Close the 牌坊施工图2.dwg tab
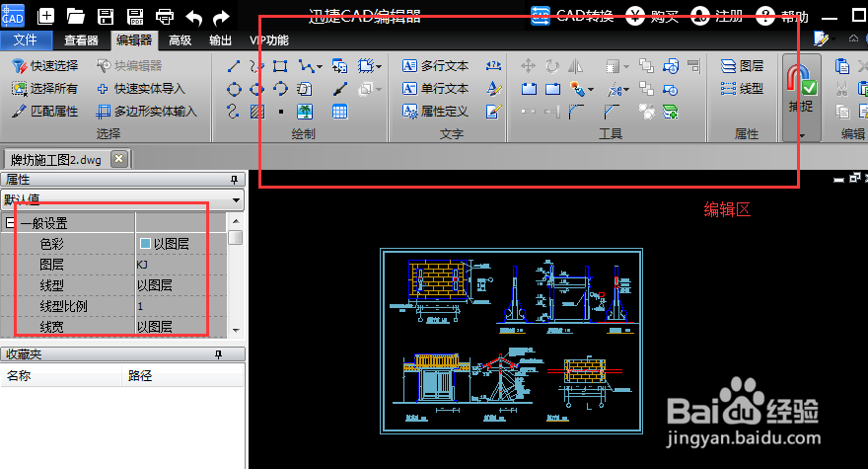Viewport: 868px width, 469px height. click(x=118, y=159)
